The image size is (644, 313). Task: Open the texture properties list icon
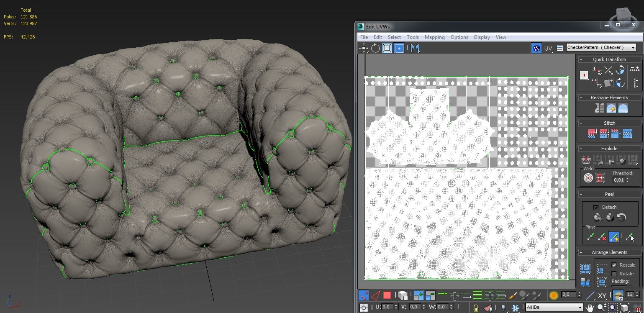click(x=560, y=49)
